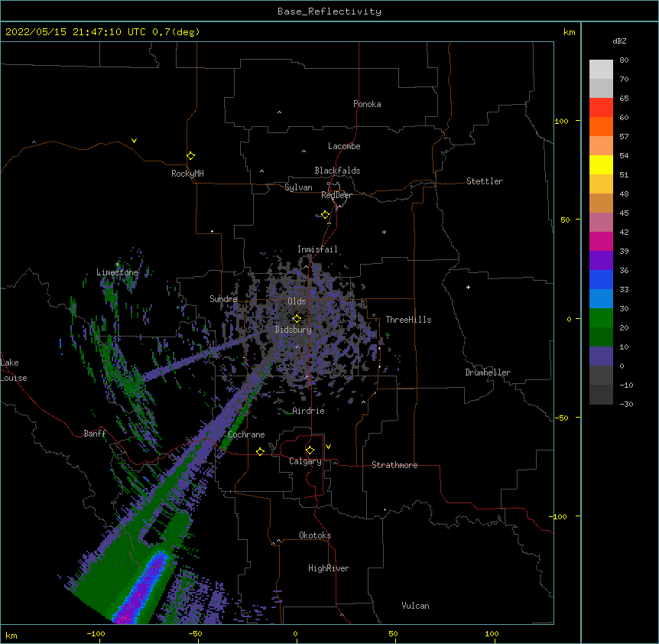The width and height of the screenshot is (659, 644).
Task: Select the Innisfail label
Action: 317,249
